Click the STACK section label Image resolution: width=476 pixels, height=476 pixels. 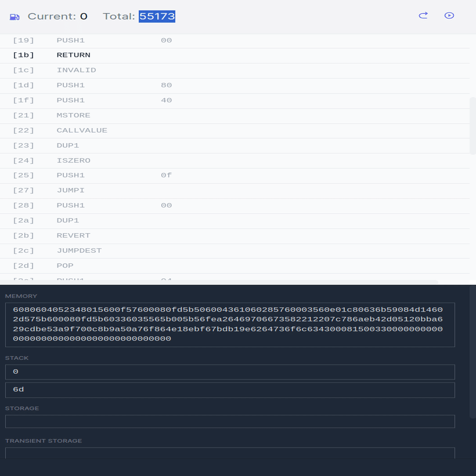pyautogui.click(x=17, y=358)
